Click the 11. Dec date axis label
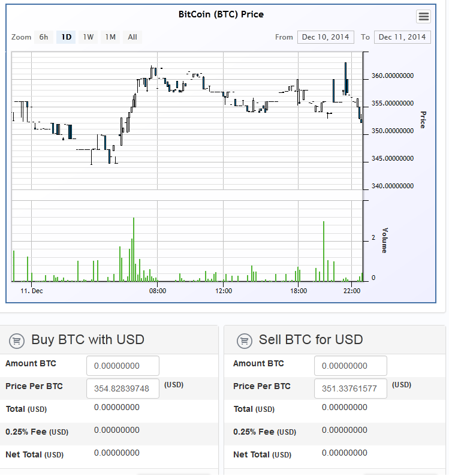 click(32, 291)
